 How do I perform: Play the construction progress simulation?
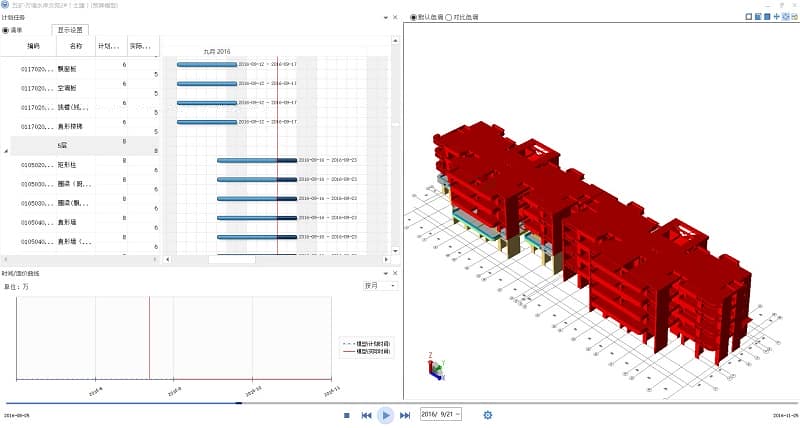[386, 415]
